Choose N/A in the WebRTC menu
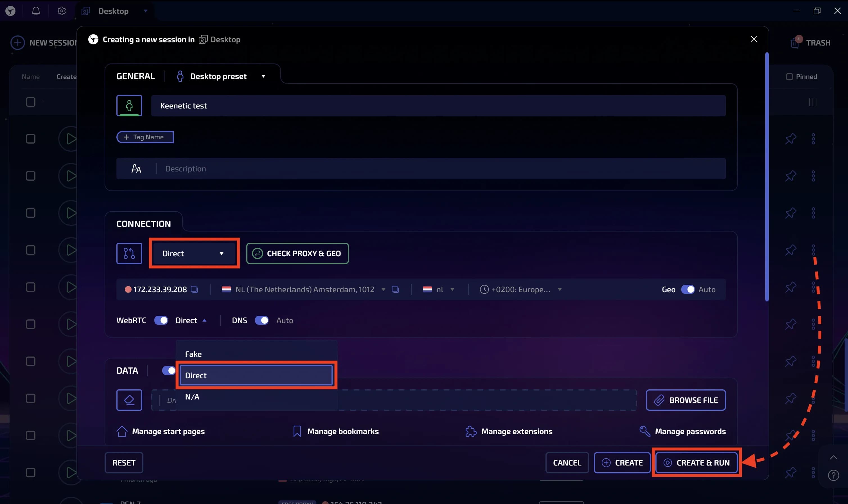 (192, 397)
